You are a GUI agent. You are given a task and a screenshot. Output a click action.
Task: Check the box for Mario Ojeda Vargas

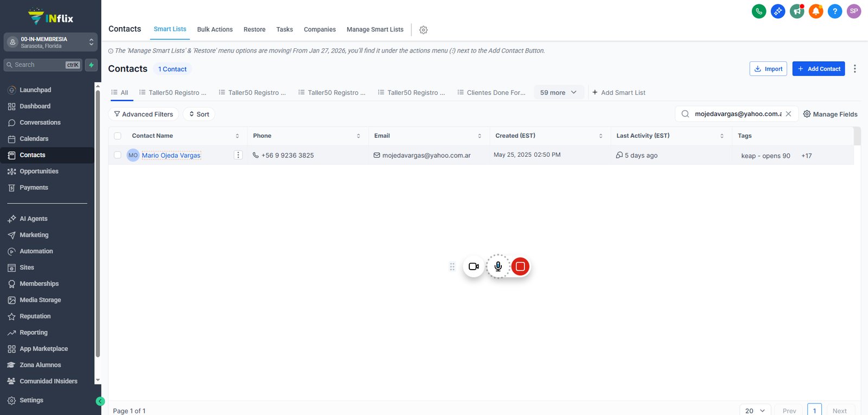118,155
